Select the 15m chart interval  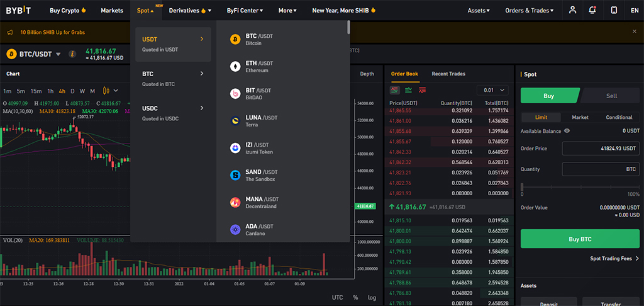coord(36,91)
